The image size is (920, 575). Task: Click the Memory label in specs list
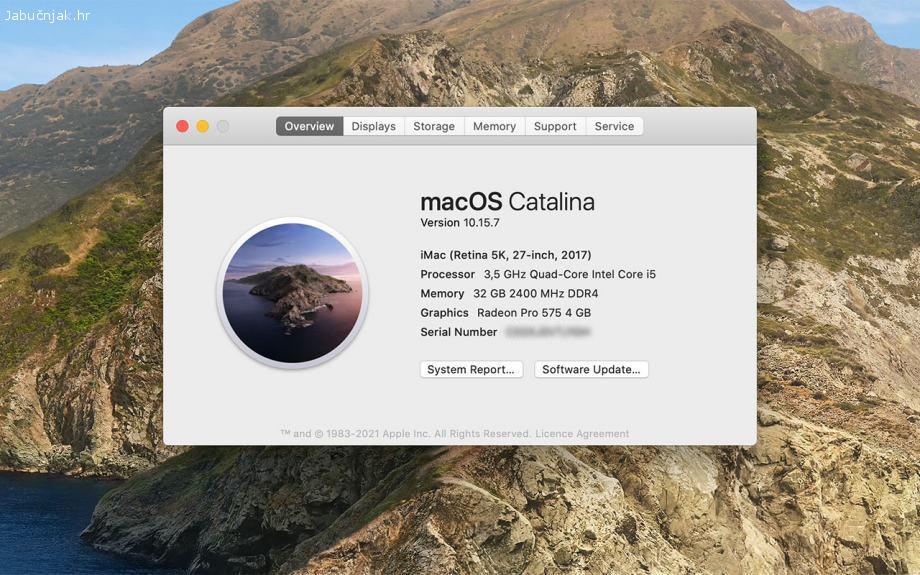pyautogui.click(x=442, y=293)
